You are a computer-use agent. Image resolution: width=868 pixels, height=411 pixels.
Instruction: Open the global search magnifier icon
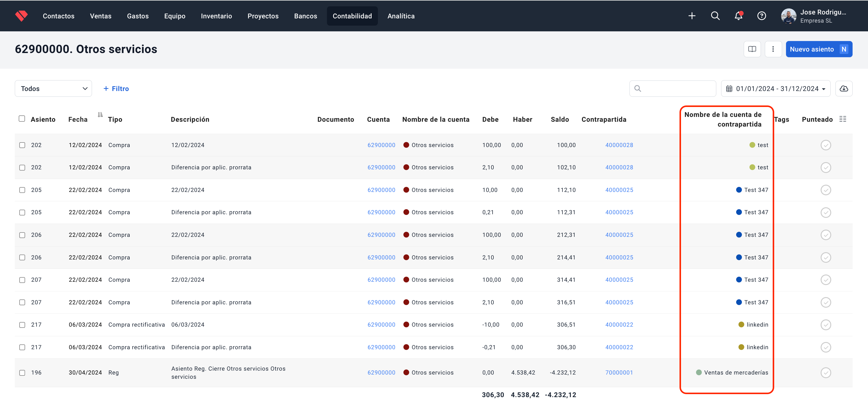pos(715,16)
